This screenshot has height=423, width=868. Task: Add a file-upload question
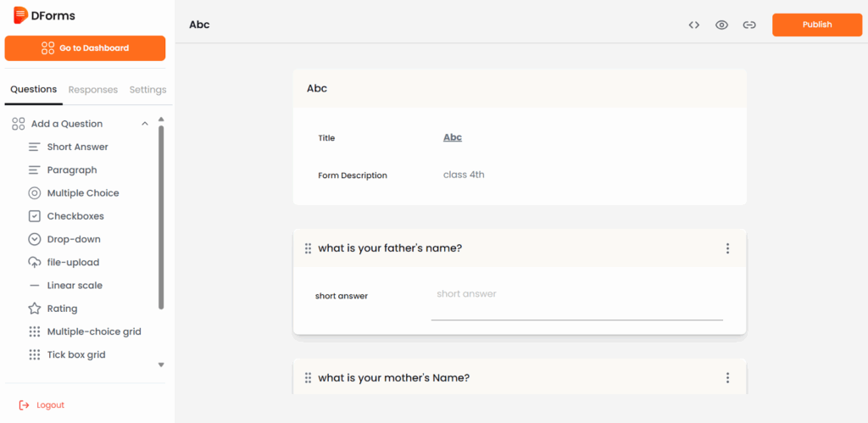(72, 263)
